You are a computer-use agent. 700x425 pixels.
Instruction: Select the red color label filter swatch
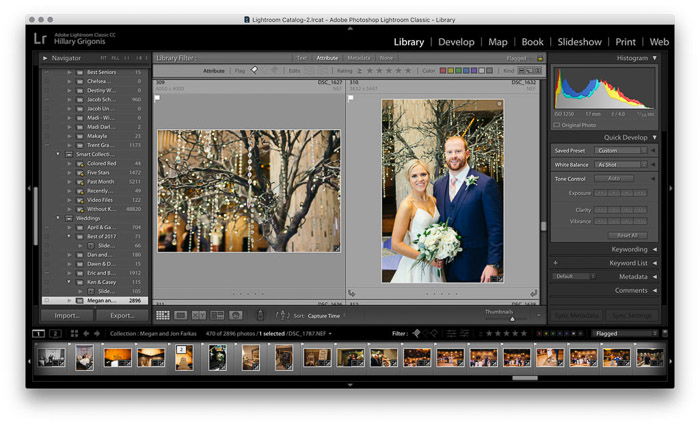[445, 71]
